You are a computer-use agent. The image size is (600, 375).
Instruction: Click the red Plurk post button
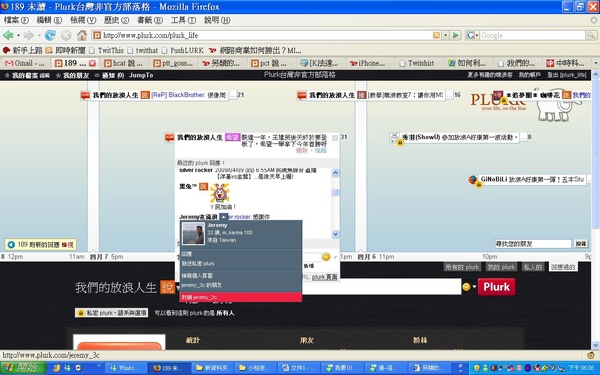[x=496, y=287]
